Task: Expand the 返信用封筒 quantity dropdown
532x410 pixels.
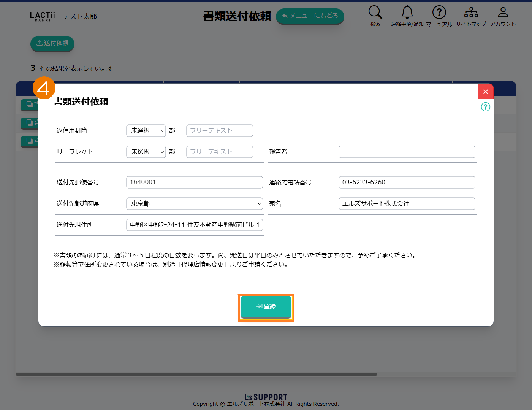Action: [x=146, y=130]
